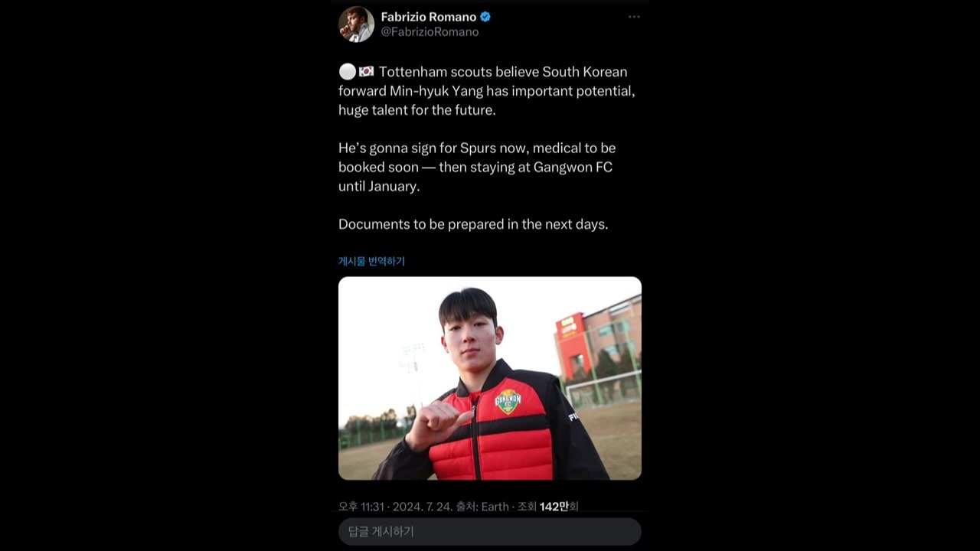The image size is (980, 551).
Task: Translate the post via 게시물 번역하기
Action: tap(371, 261)
